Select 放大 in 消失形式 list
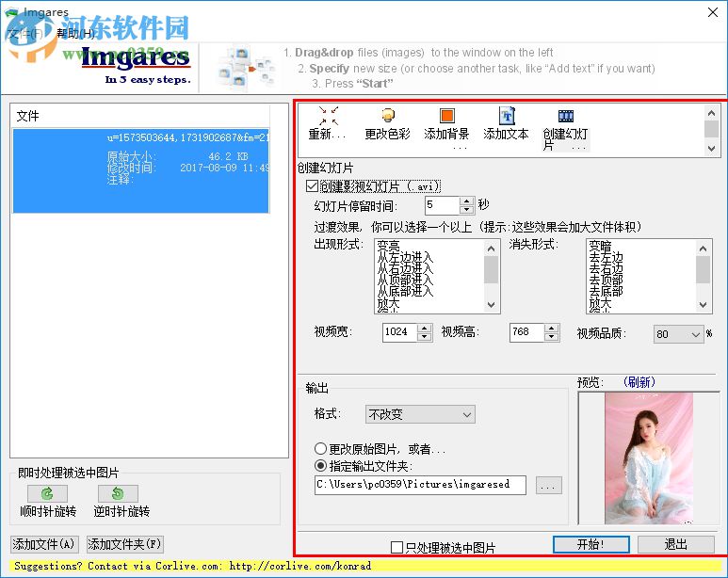This screenshot has height=578, width=728. 600,304
